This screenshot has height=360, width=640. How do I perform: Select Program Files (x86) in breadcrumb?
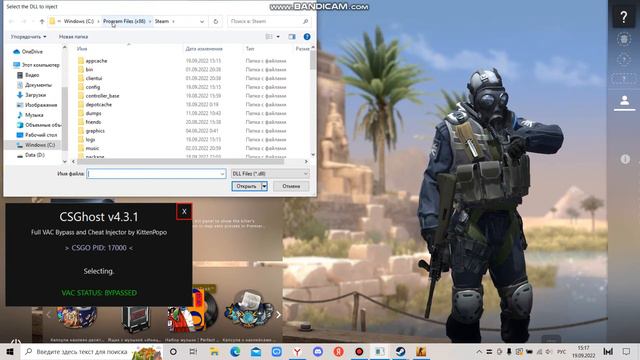124,21
